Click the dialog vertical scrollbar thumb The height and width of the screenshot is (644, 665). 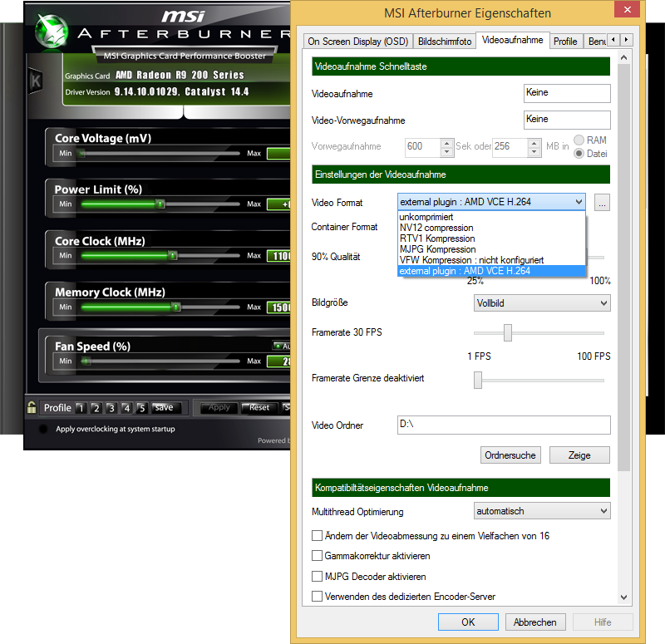click(x=623, y=267)
